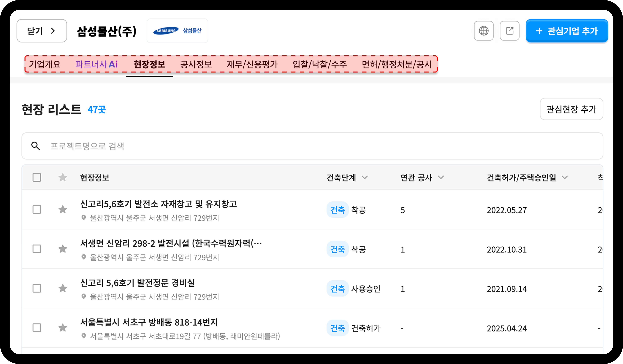
Task: Click the 사용승인 stage text
Action: click(366, 289)
